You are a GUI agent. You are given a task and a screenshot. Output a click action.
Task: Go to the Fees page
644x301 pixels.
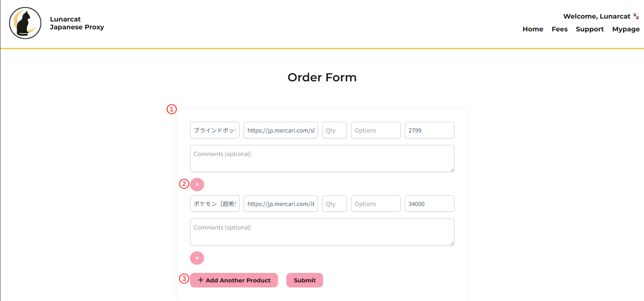click(x=559, y=29)
